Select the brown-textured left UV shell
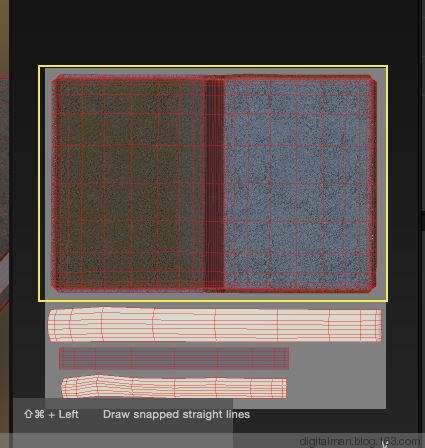Image resolution: width=425 pixels, height=448 pixels. pos(128,183)
